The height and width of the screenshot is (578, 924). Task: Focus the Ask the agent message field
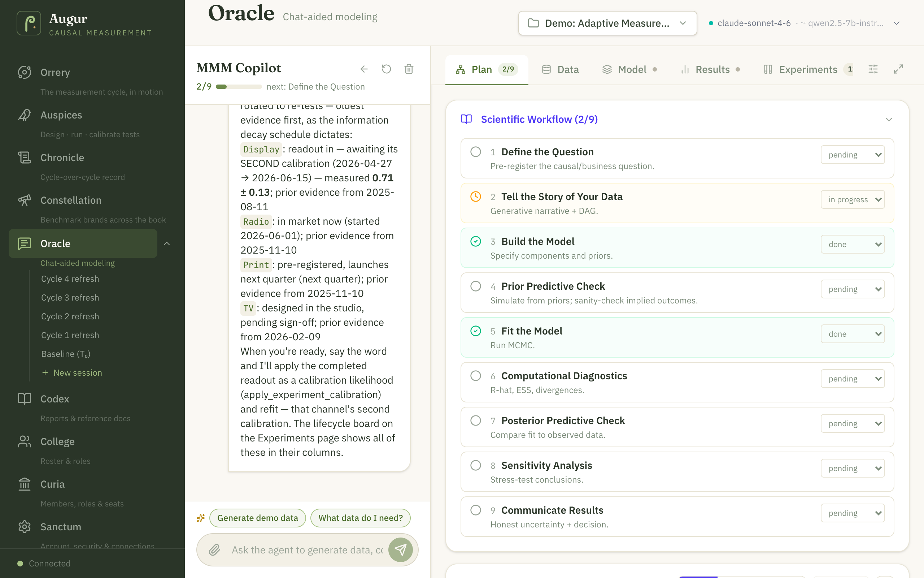[308, 550]
